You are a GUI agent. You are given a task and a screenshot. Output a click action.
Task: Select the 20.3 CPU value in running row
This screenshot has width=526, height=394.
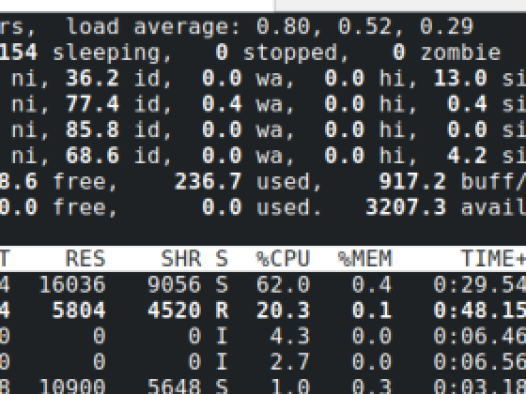282,311
